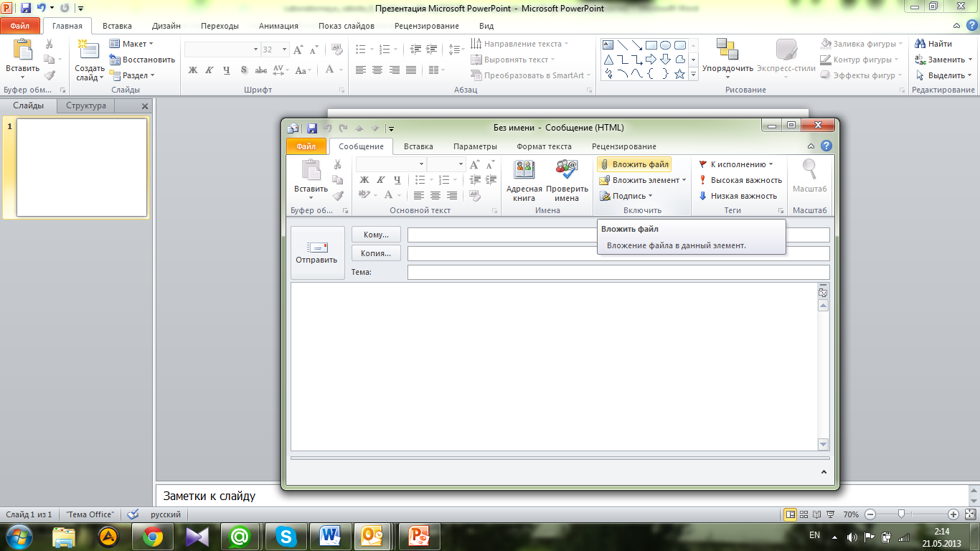Toggle Высокая важность for the message
This screenshot has width=980, height=551.
tap(740, 180)
